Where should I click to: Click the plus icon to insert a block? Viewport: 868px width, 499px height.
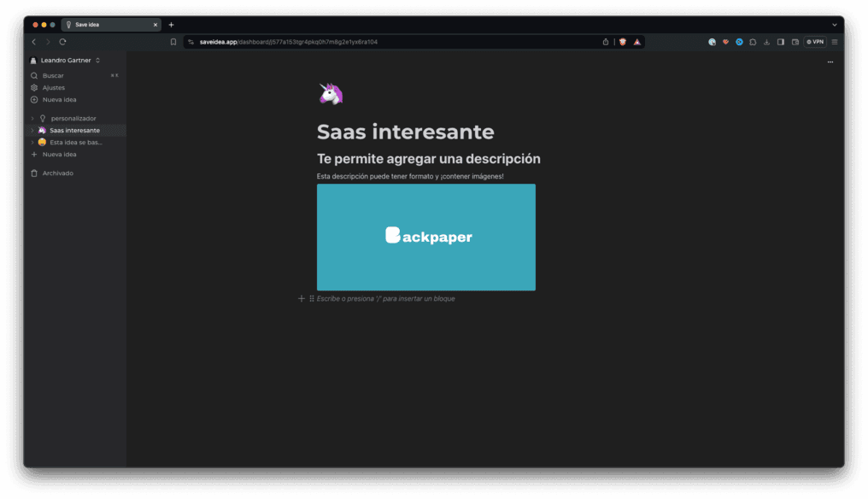[x=301, y=298]
